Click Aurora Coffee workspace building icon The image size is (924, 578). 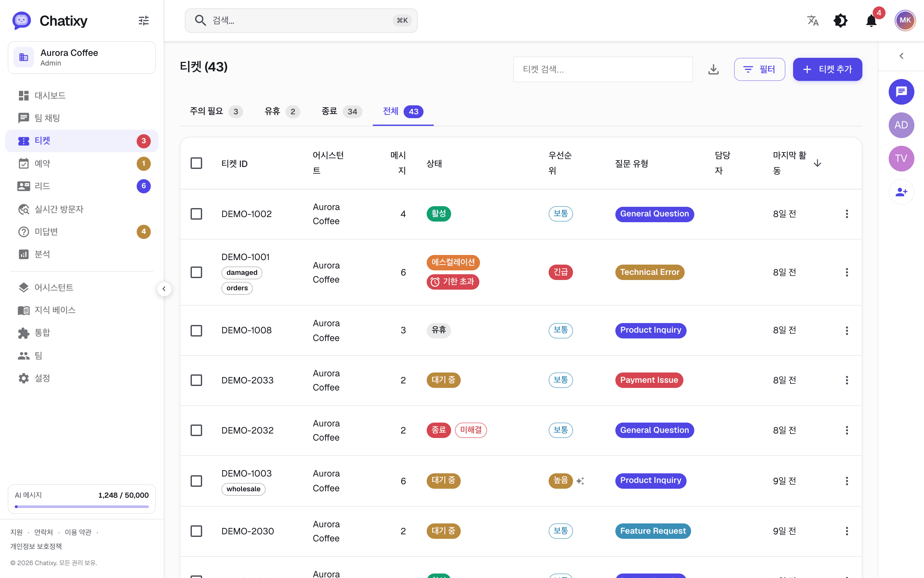point(24,57)
